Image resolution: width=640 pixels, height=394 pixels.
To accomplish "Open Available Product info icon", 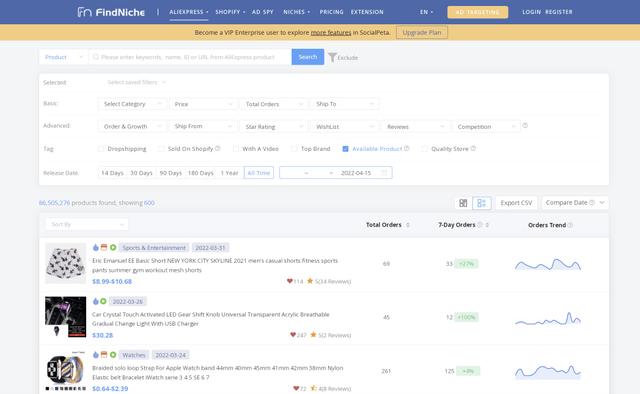I will click(x=407, y=149).
